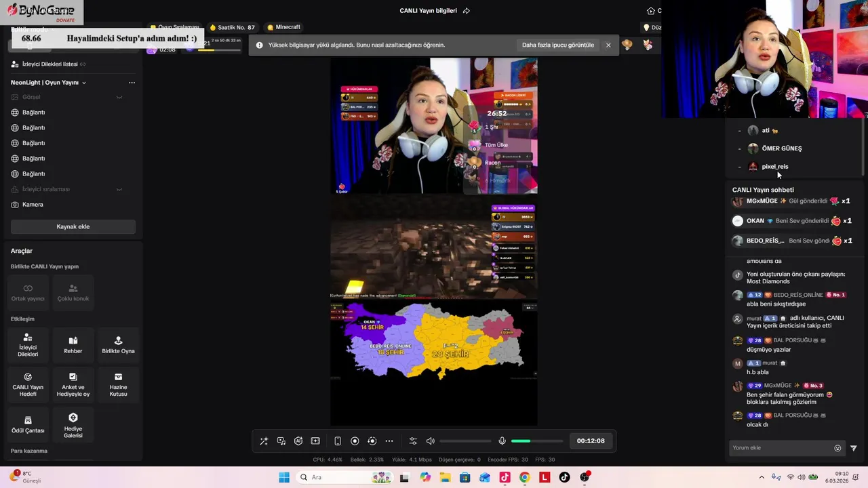Open İzleyici Dilekleri listesi
Image resolution: width=868 pixels, height=488 pixels.
pos(49,64)
